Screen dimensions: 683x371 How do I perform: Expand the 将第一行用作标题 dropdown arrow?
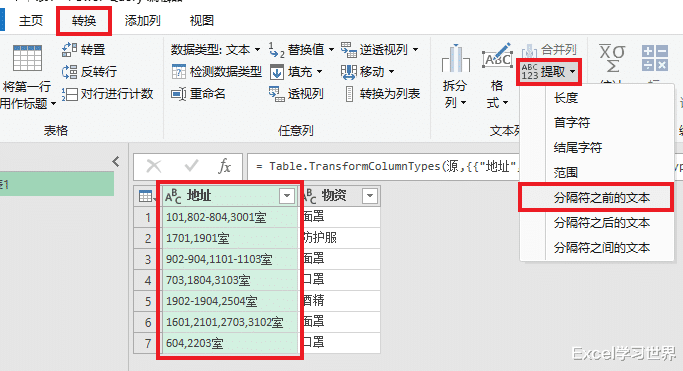[54, 104]
